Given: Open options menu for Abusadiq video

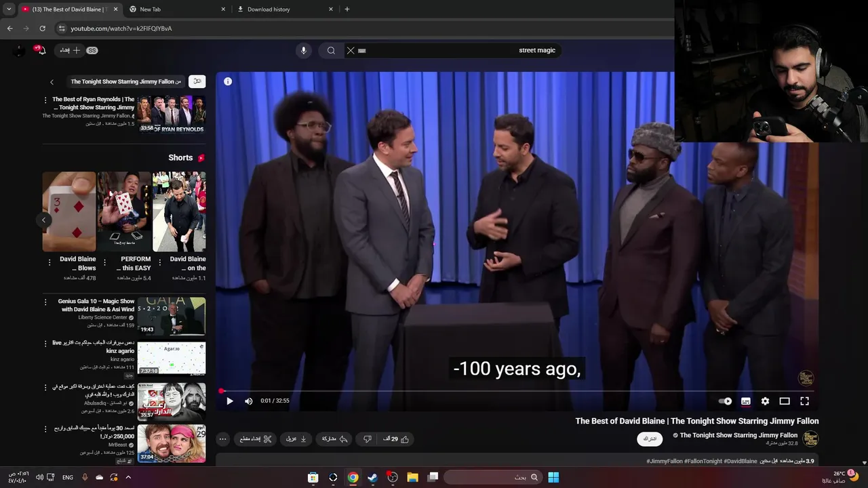Looking at the screenshot, I should click(45, 386).
